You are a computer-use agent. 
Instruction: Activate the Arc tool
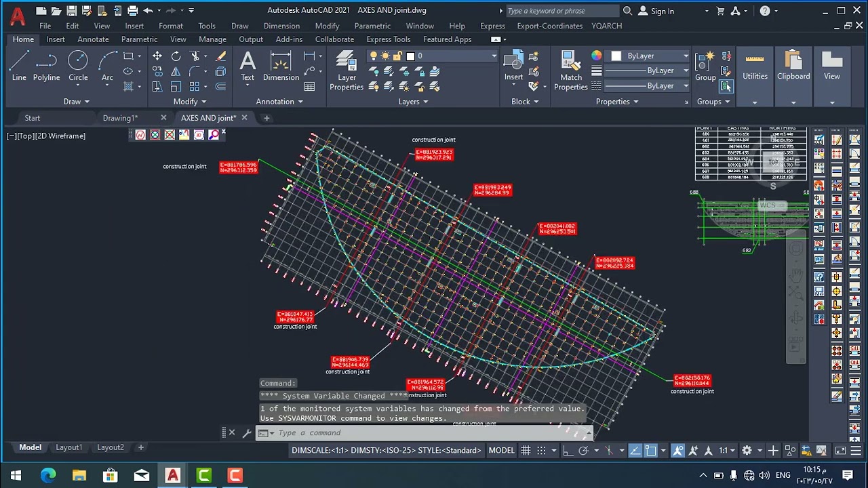coord(107,66)
